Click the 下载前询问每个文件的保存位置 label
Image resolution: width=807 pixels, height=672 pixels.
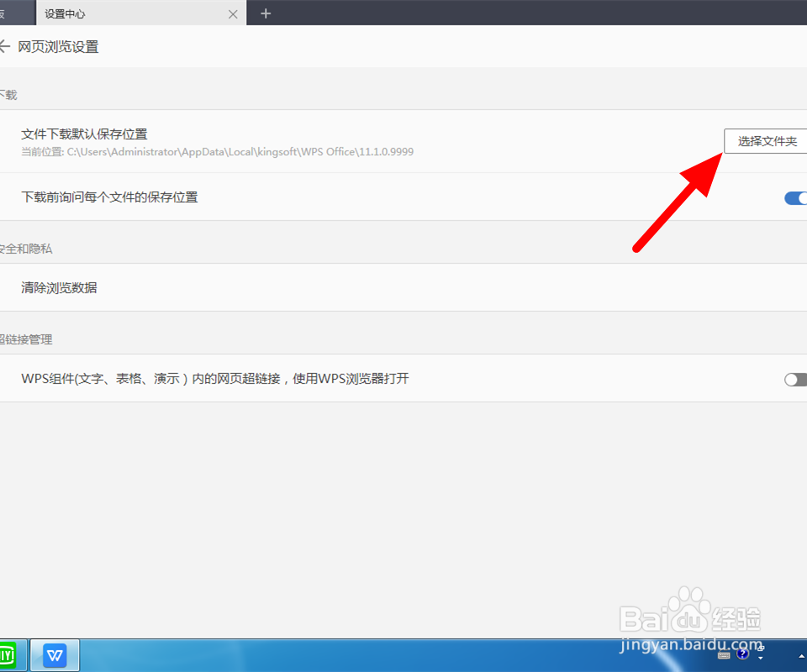(x=109, y=197)
